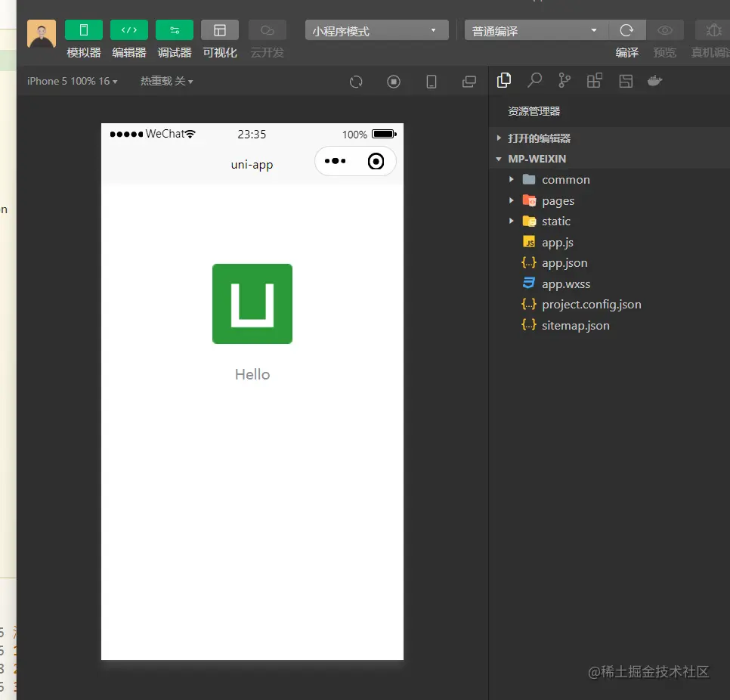Click the 预览 preview eye icon
Image resolution: width=730 pixels, height=700 pixels.
(665, 30)
